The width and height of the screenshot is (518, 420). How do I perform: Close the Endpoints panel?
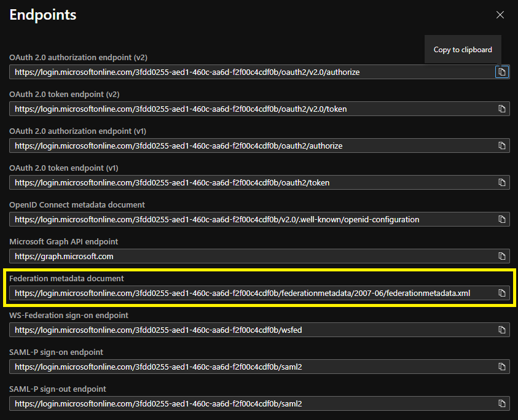point(500,15)
